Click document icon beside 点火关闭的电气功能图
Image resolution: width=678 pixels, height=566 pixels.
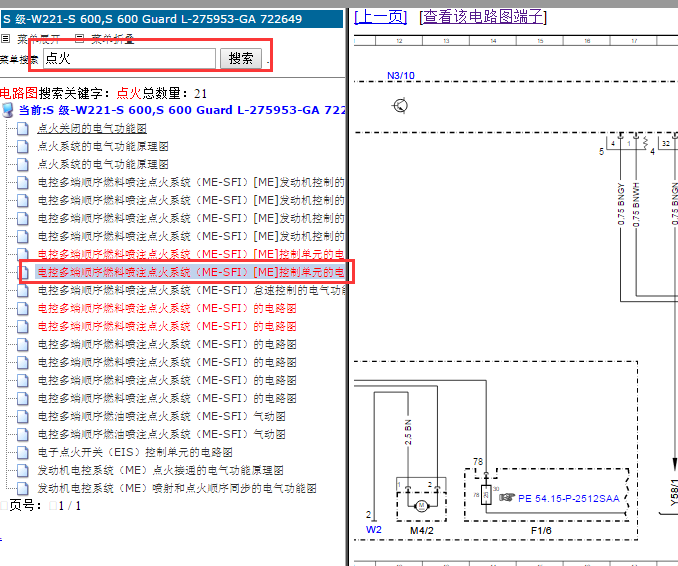tap(22, 128)
